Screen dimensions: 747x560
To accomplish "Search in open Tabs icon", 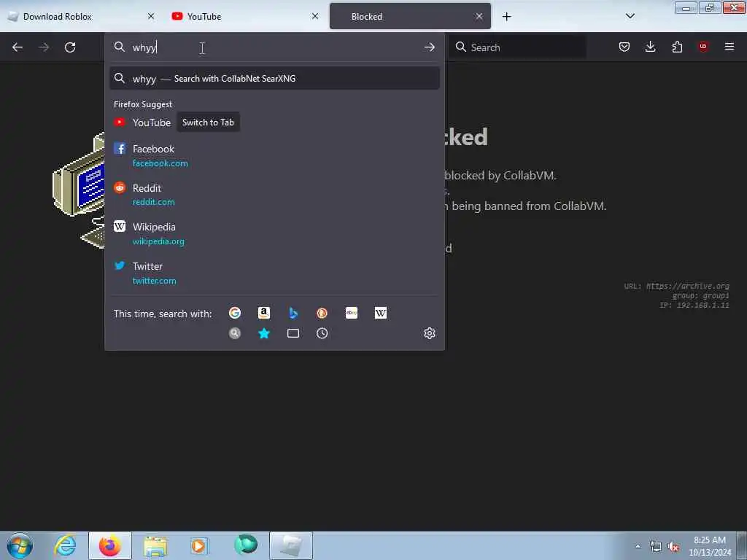I will (293, 333).
